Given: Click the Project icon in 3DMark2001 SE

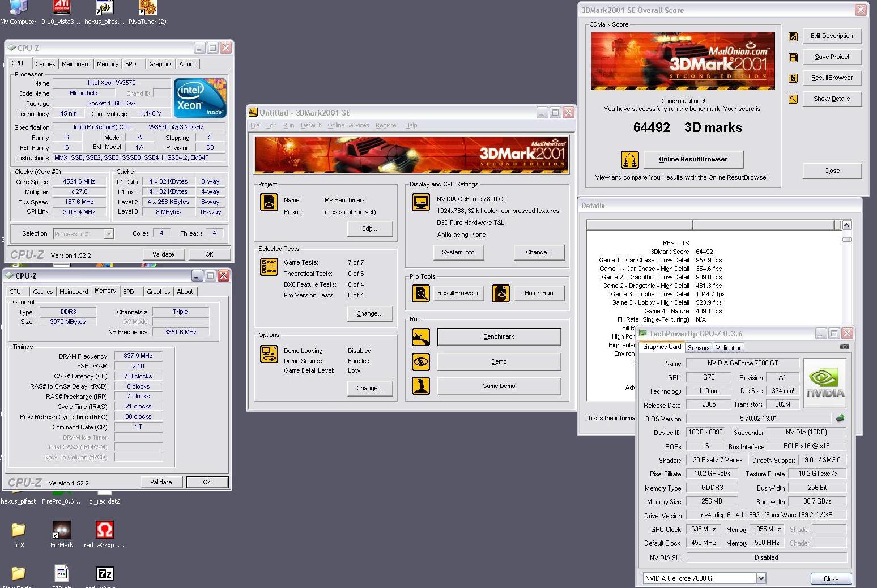Looking at the screenshot, I should click(269, 202).
